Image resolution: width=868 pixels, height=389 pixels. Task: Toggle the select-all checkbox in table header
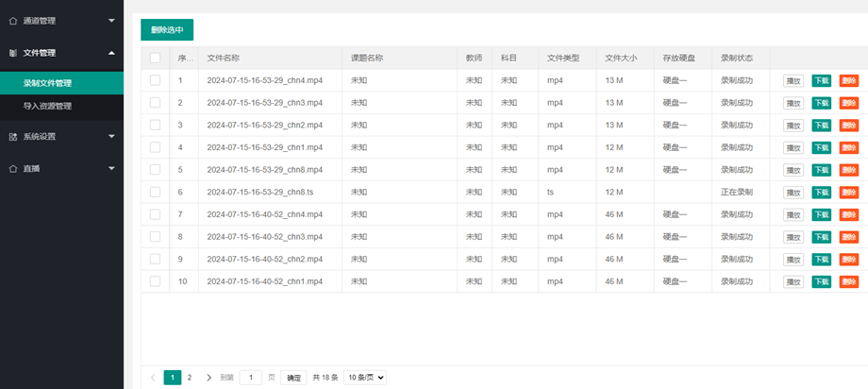(156, 59)
